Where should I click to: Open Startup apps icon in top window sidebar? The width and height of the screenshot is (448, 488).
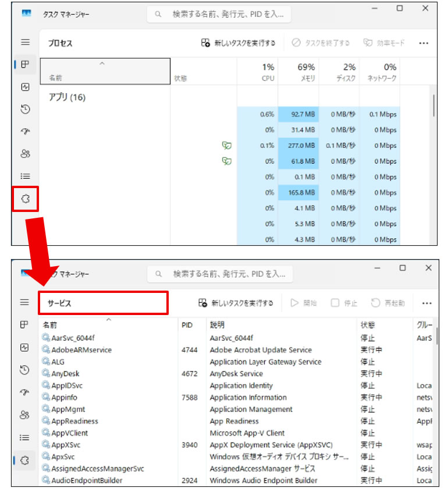[x=25, y=132]
